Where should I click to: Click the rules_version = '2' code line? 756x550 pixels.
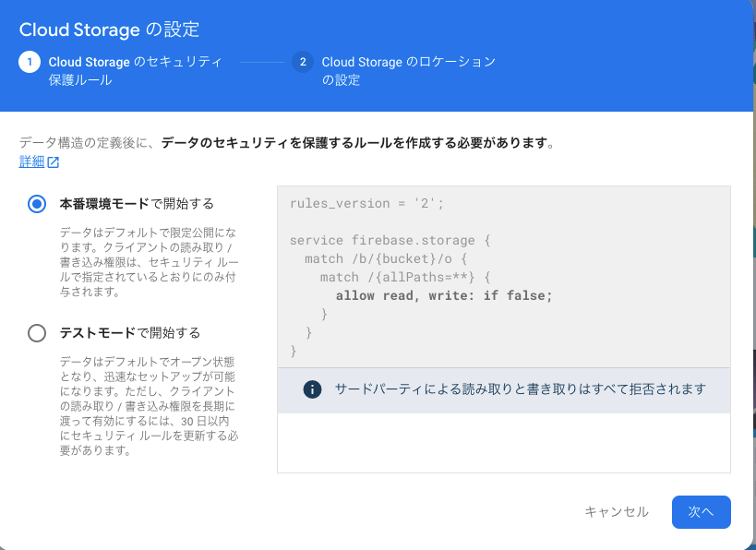click(x=366, y=203)
